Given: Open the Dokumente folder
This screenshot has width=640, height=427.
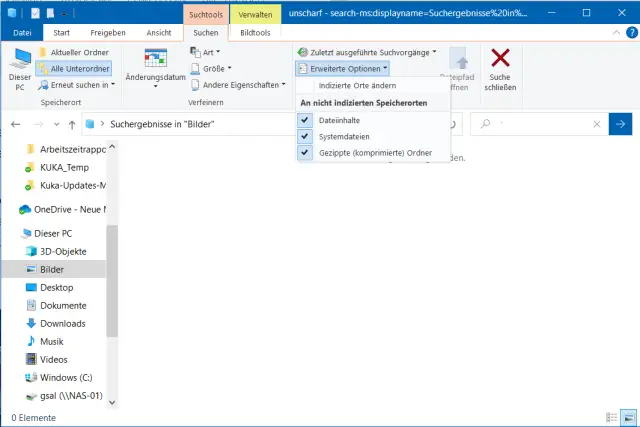Looking at the screenshot, I should tap(56, 305).
